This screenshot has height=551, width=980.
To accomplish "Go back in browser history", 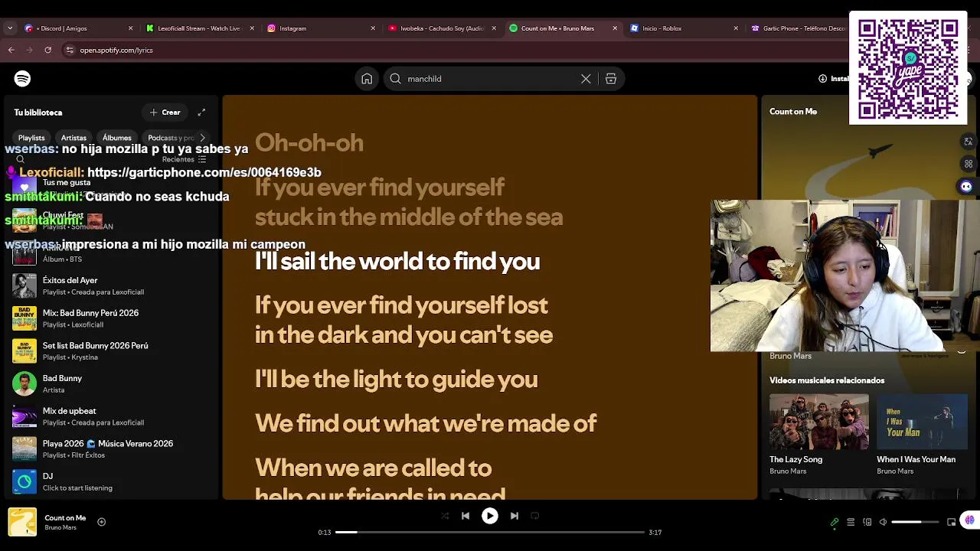I will click(11, 50).
